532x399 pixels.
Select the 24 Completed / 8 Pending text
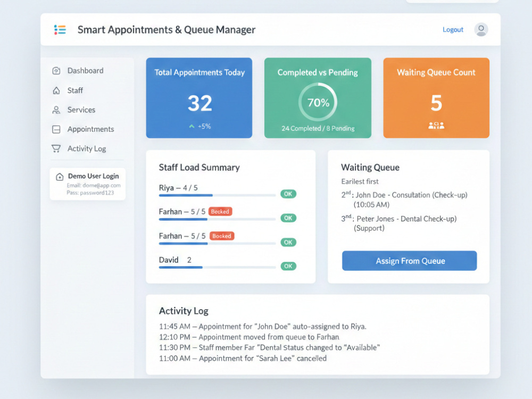(318, 128)
